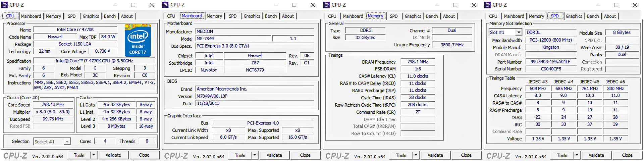
Task: Click the motherboard Model value MS-7849
Action: tap(233, 39)
